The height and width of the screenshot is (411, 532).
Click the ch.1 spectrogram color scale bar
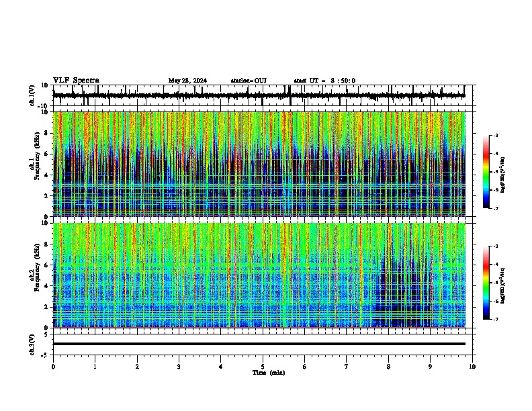(486, 172)
